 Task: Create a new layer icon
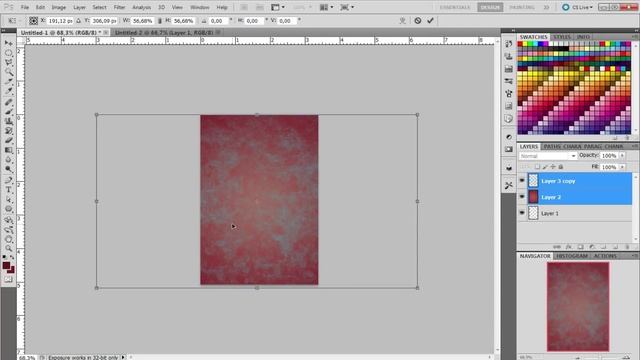click(616, 247)
